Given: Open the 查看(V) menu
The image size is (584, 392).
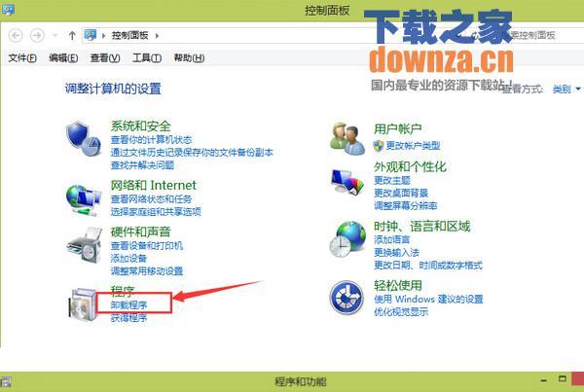Looking at the screenshot, I should click(105, 58).
